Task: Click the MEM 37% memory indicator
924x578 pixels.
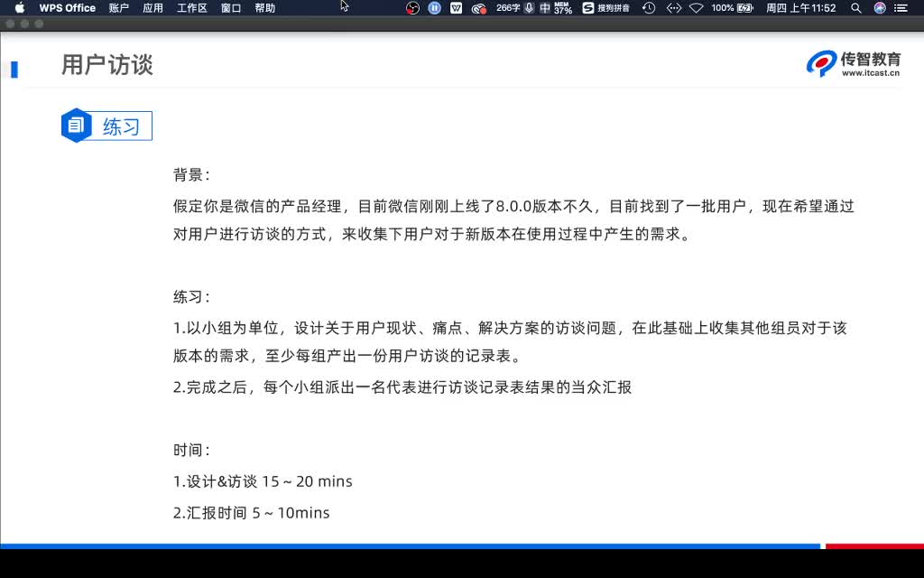Action: (563, 7)
